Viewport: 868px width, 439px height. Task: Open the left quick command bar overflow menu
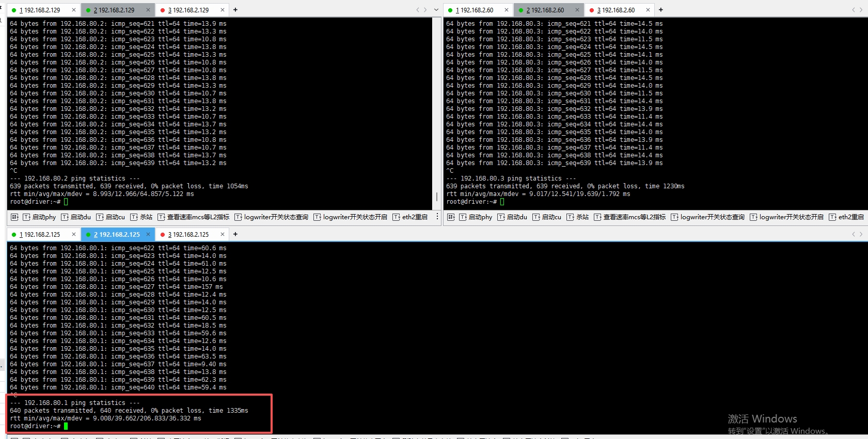[437, 217]
